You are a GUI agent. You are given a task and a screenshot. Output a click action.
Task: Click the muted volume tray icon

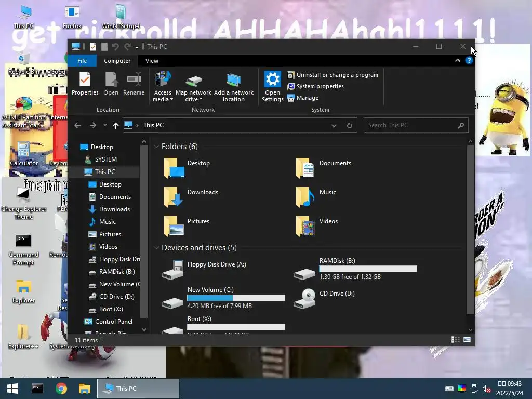point(486,389)
